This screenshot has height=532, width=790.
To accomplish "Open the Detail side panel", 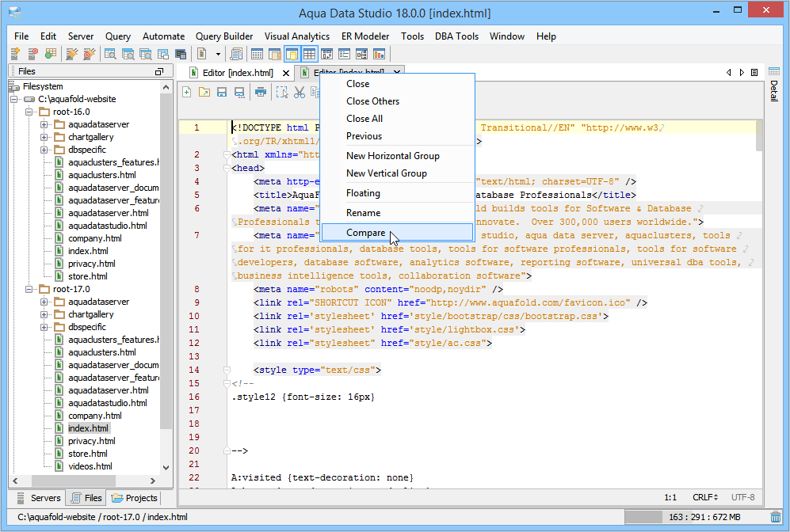I will point(774,84).
